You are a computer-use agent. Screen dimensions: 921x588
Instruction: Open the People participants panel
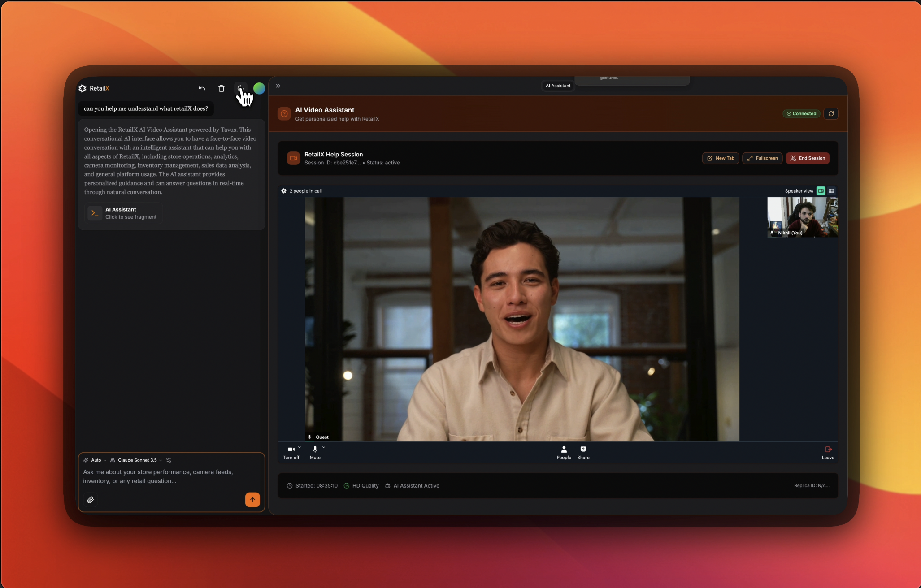[564, 452]
